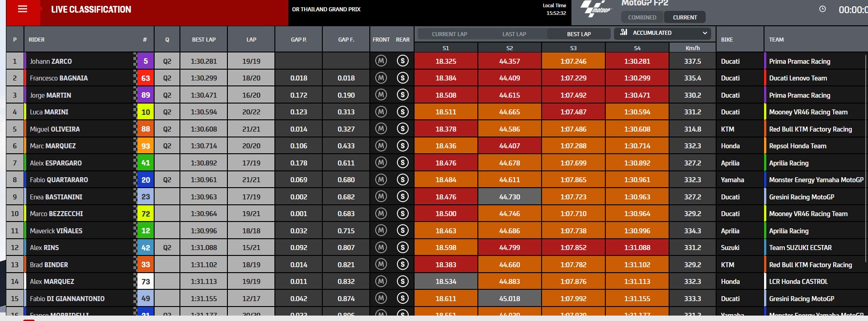Select the Best Lap sector view
The width and height of the screenshot is (868, 321).
[579, 34]
